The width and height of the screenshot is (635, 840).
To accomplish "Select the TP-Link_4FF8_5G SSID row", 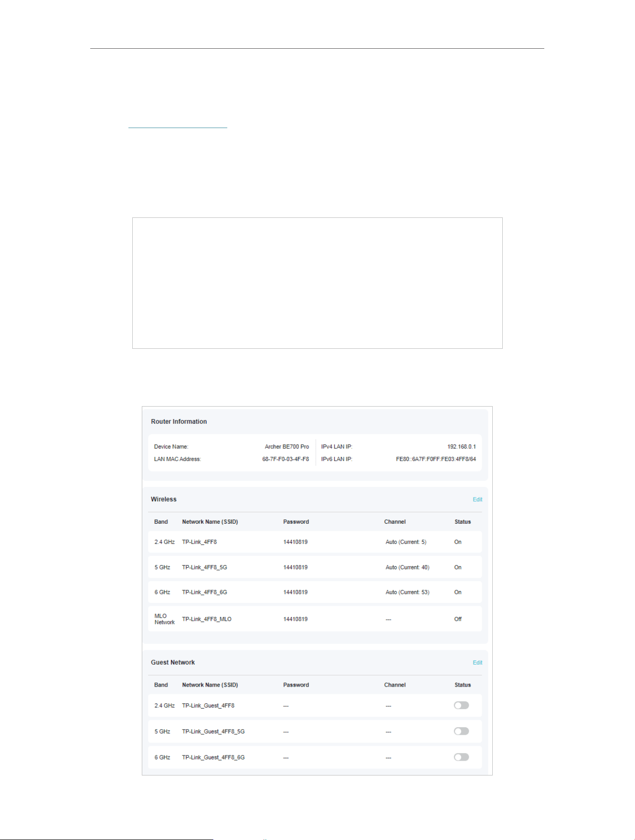I will tap(315, 567).
